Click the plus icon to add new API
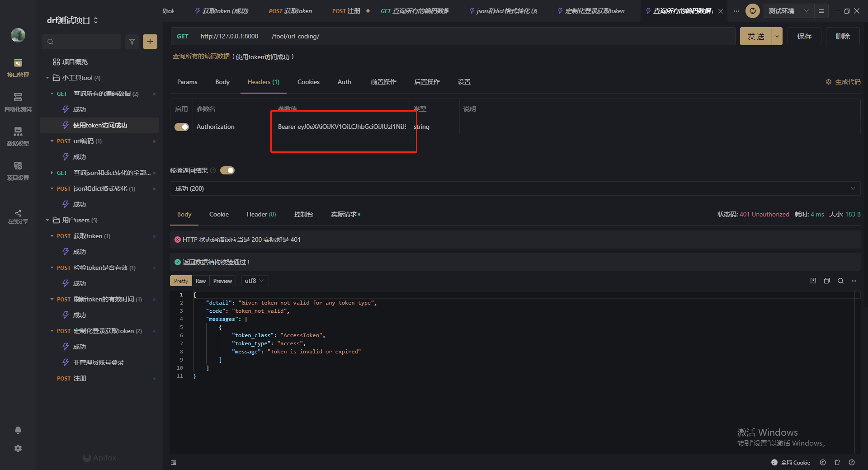 tap(150, 42)
